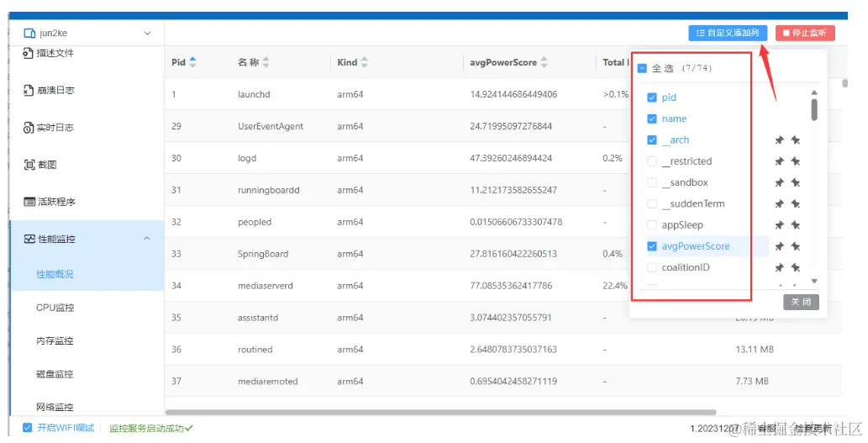Click the launchd process name cell
The width and height of the screenshot is (868, 443).
coord(254,94)
